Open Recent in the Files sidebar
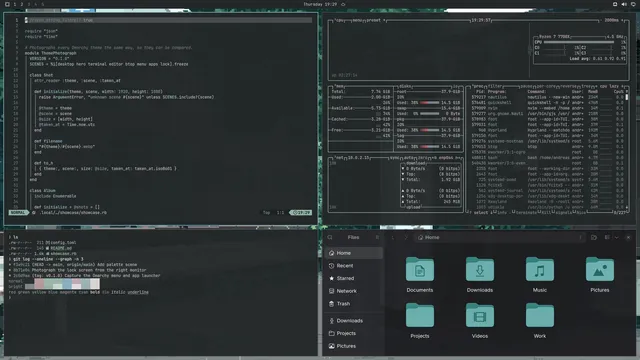 click(354, 266)
